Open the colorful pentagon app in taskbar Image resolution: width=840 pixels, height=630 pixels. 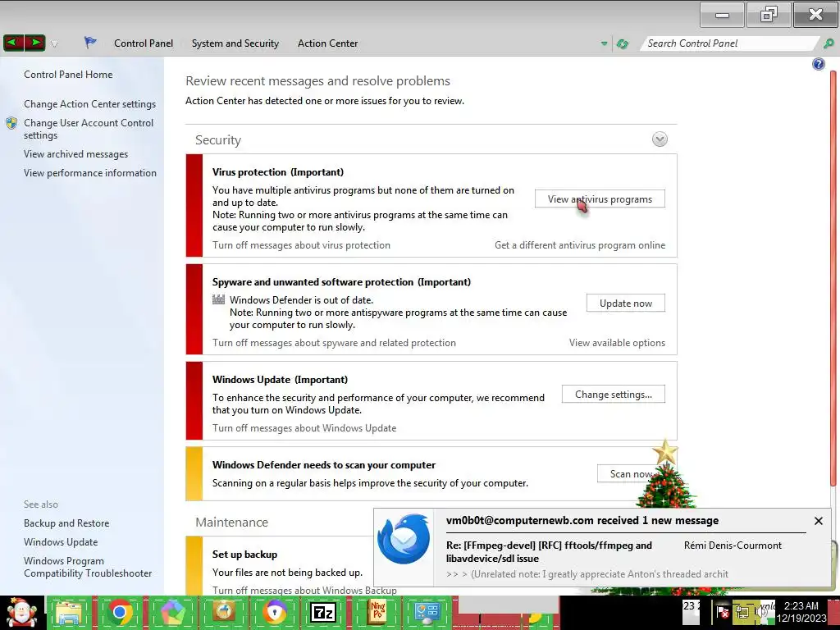(172, 612)
